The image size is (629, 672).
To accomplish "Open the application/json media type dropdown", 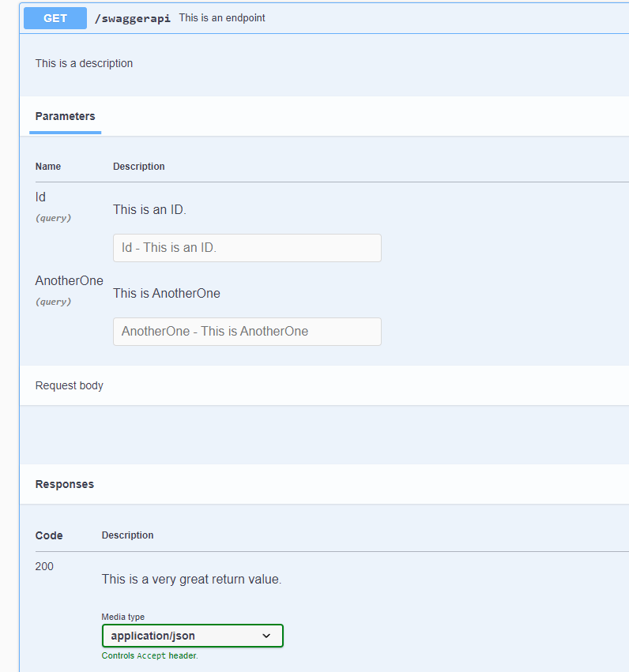I will click(192, 636).
